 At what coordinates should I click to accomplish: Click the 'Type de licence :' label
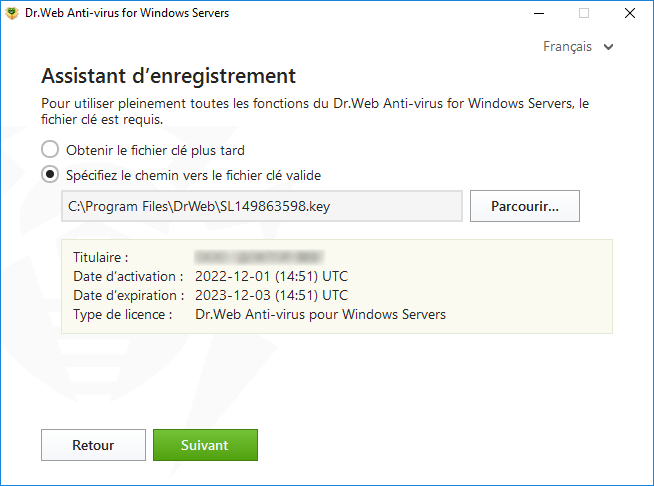click(x=123, y=314)
